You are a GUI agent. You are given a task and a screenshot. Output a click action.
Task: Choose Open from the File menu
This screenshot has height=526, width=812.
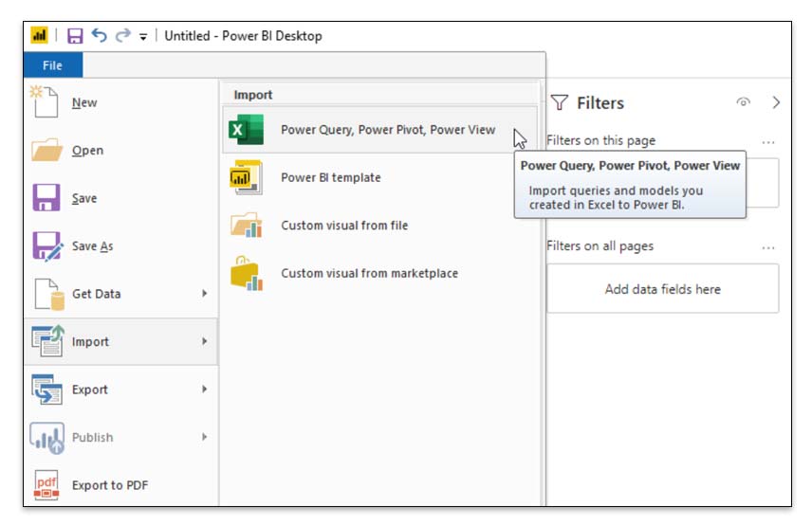coord(121,150)
